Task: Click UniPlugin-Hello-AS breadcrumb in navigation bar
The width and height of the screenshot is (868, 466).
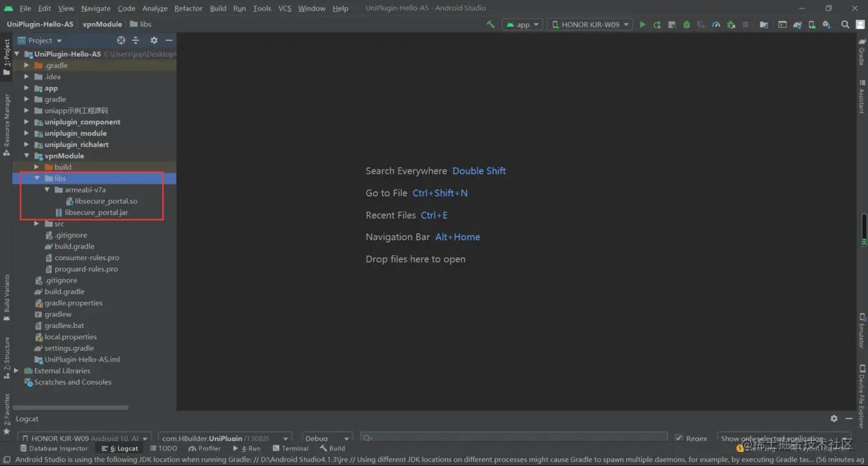Action: coord(40,24)
